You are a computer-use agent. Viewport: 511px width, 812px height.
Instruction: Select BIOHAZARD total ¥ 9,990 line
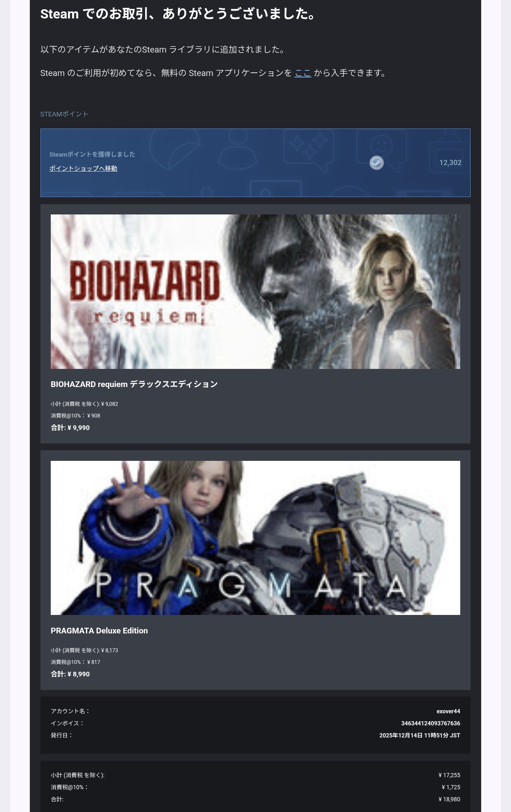[x=70, y=427]
